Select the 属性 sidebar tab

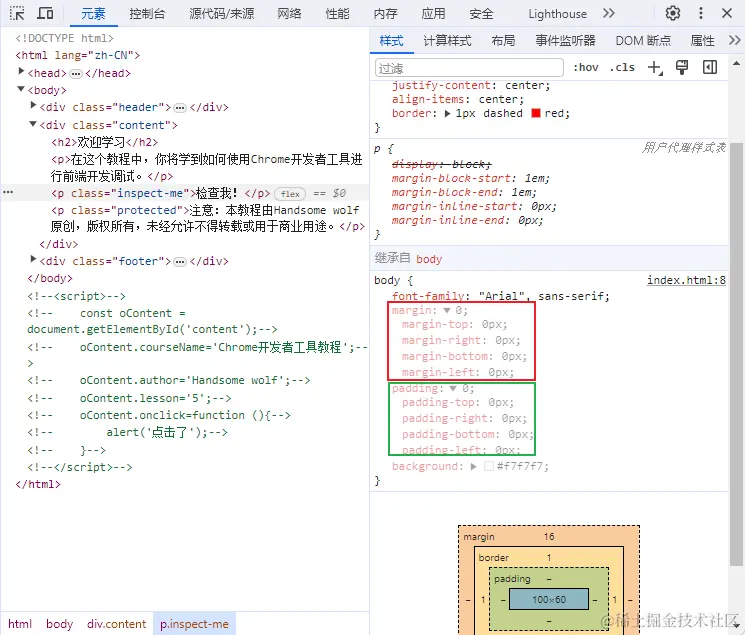[702, 41]
